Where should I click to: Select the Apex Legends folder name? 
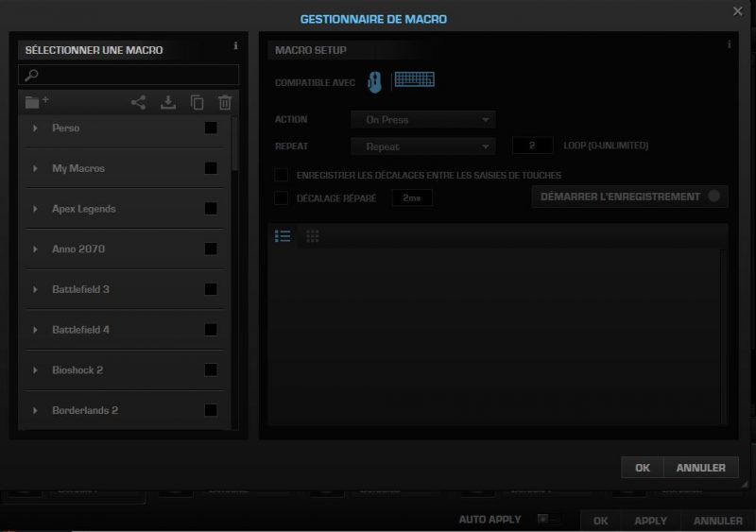[84, 209]
